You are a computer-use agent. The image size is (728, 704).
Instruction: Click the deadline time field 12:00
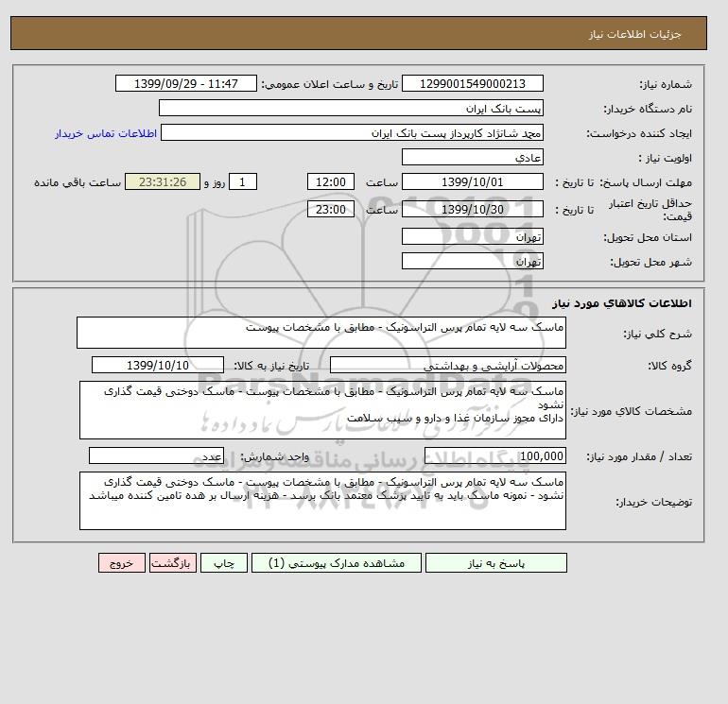coord(331,182)
